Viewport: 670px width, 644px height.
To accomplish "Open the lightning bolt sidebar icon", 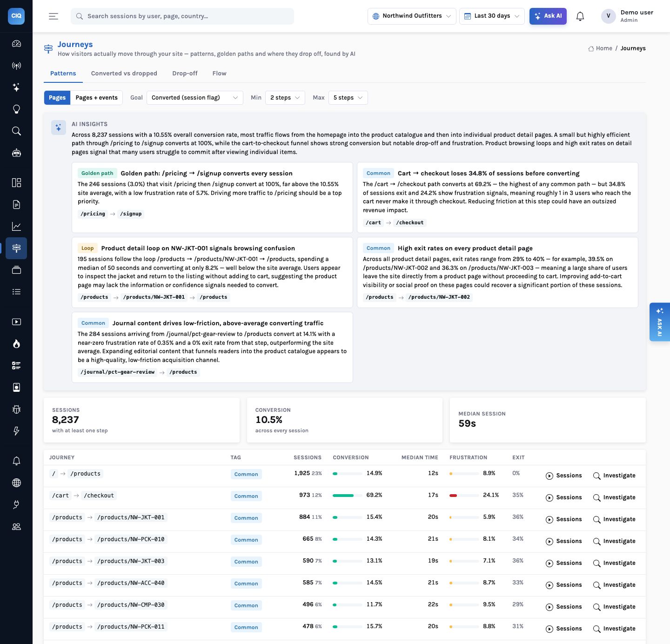I will coord(16,431).
